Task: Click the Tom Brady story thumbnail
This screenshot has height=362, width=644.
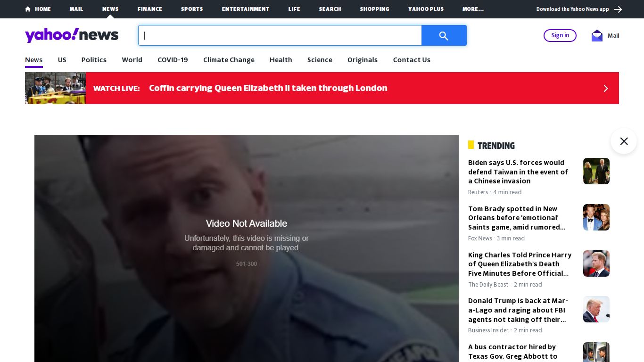Action: (596, 217)
